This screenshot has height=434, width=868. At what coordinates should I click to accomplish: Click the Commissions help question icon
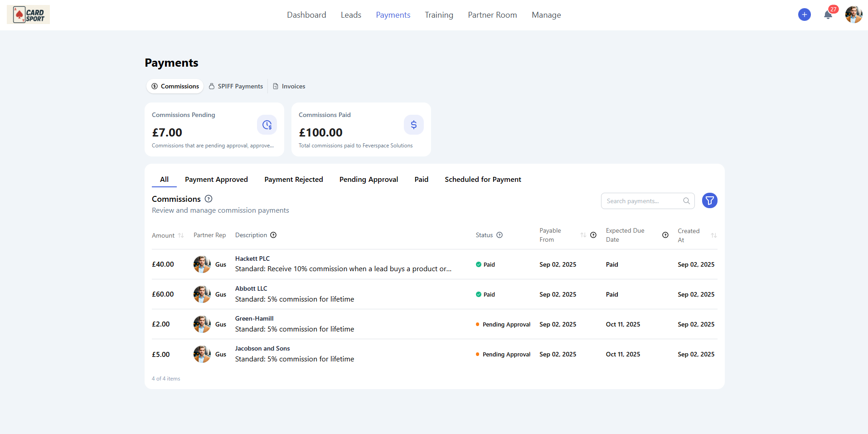point(209,199)
